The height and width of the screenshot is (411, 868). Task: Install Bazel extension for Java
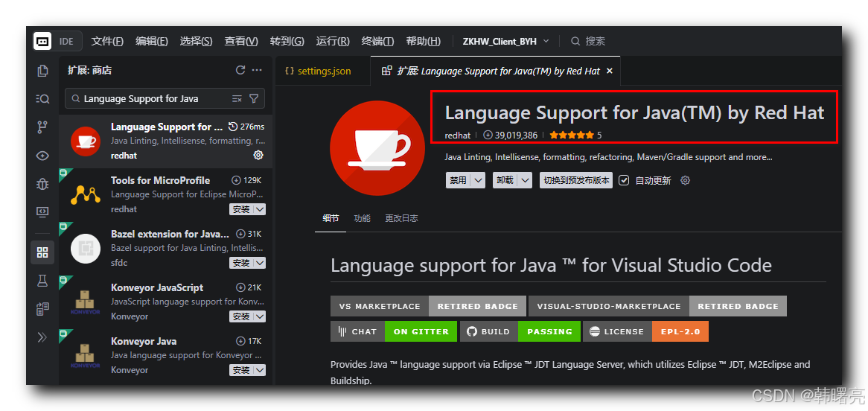click(241, 263)
